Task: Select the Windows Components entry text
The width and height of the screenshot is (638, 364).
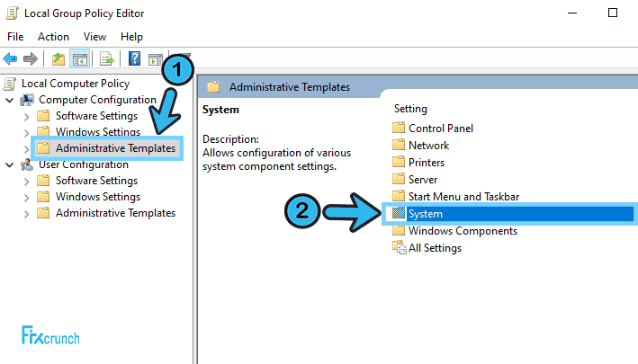Action: 463,231
